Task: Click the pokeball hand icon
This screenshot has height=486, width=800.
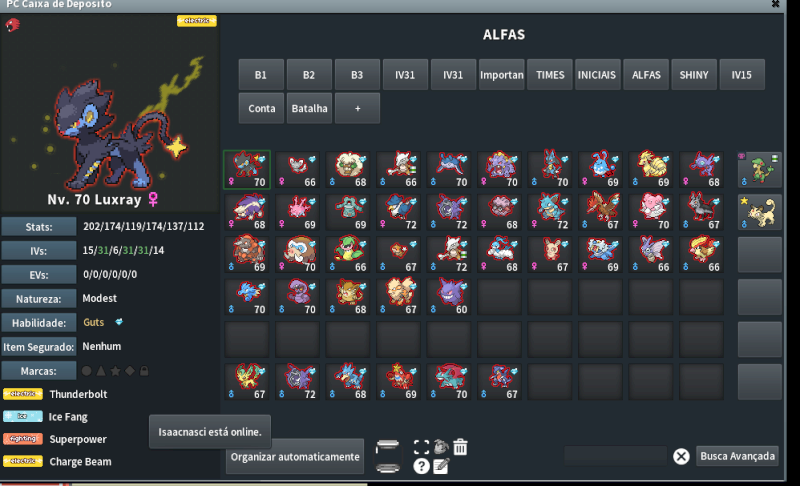Action: pos(441,447)
